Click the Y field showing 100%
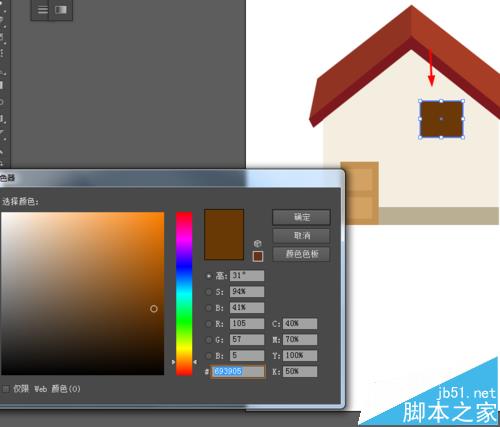 point(300,355)
